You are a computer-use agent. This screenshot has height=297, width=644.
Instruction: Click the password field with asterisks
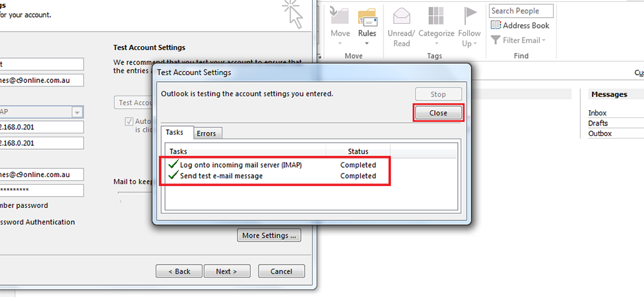pos(41,190)
